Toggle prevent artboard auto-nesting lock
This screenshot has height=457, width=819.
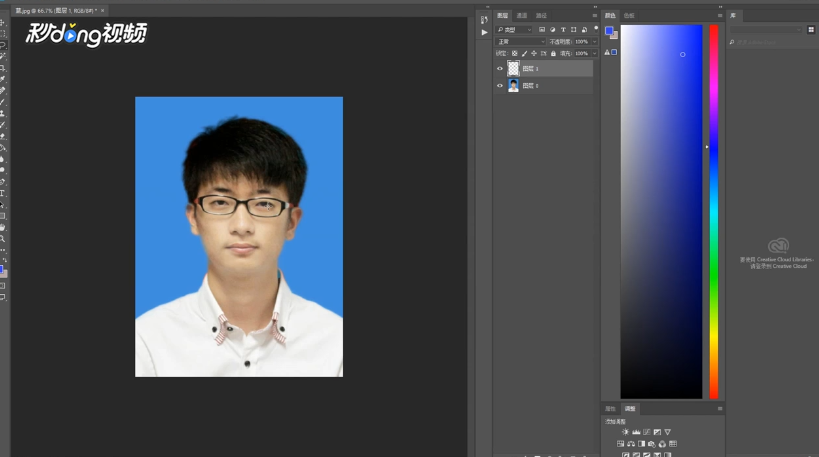(544, 53)
